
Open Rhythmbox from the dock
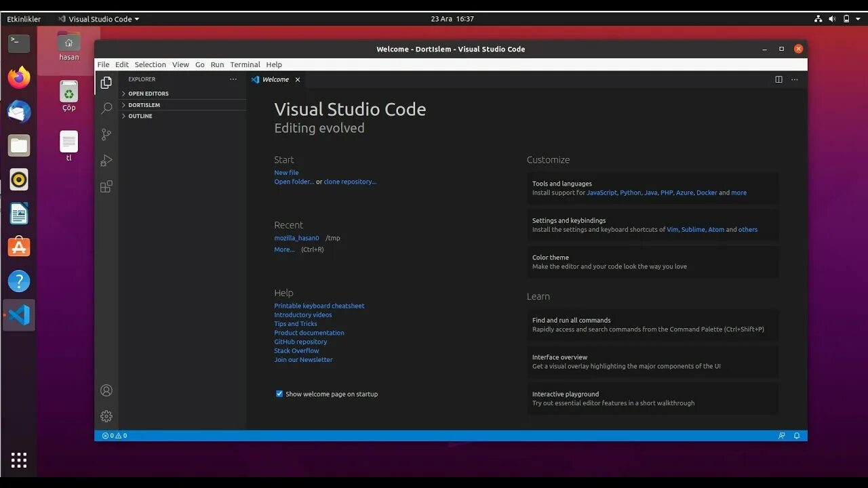pos(19,179)
